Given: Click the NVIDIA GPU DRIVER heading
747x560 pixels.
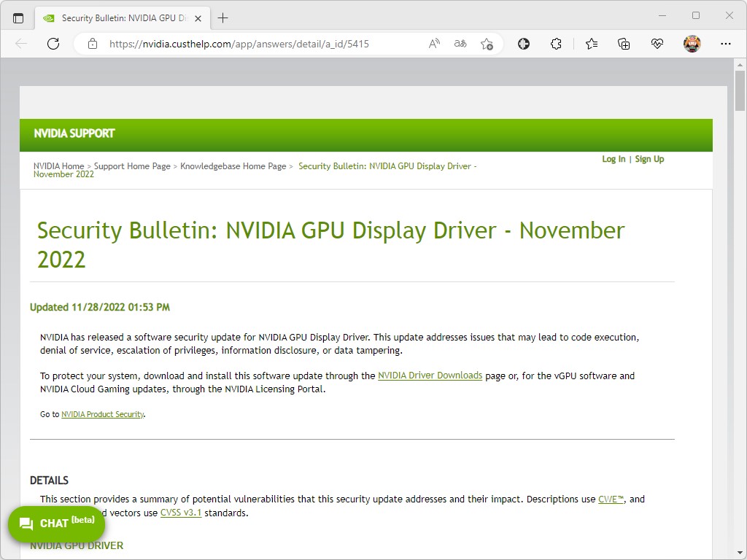Looking at the screenshot, I should click(x=77, y=545).
